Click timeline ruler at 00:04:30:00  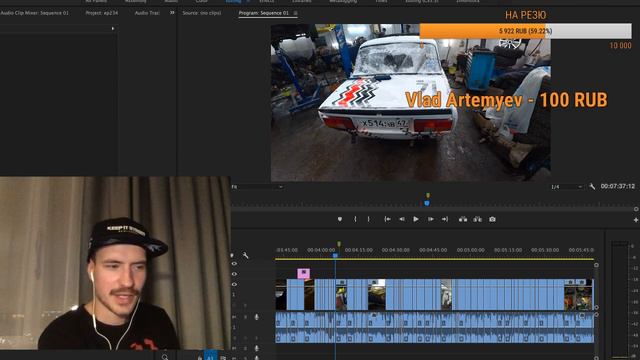396,250
